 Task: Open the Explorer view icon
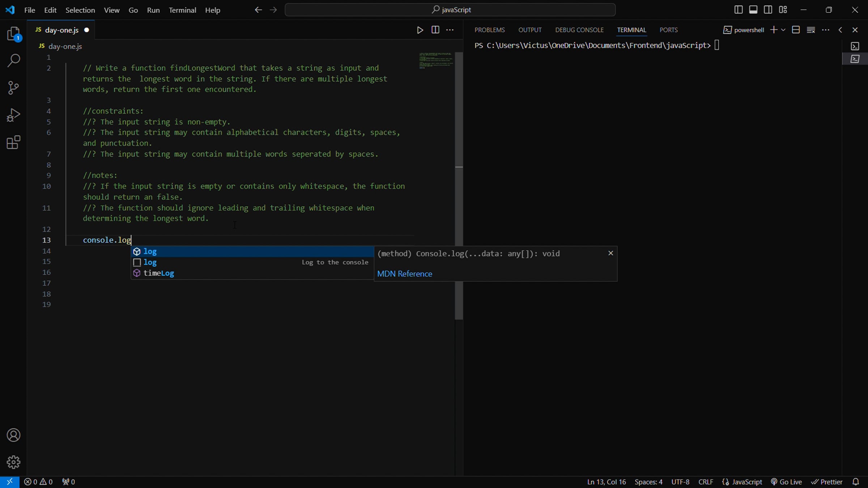coord(13,34)
